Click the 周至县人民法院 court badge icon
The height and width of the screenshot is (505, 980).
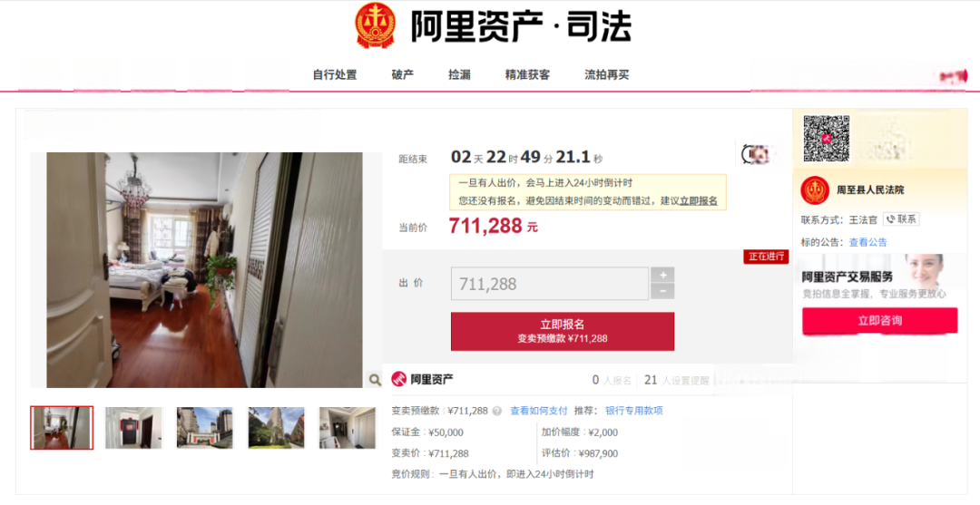coord(815,190)
